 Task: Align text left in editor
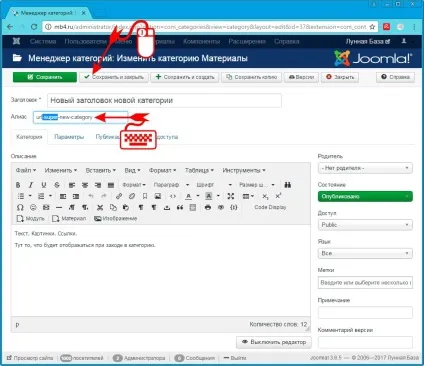coord(72,185)
